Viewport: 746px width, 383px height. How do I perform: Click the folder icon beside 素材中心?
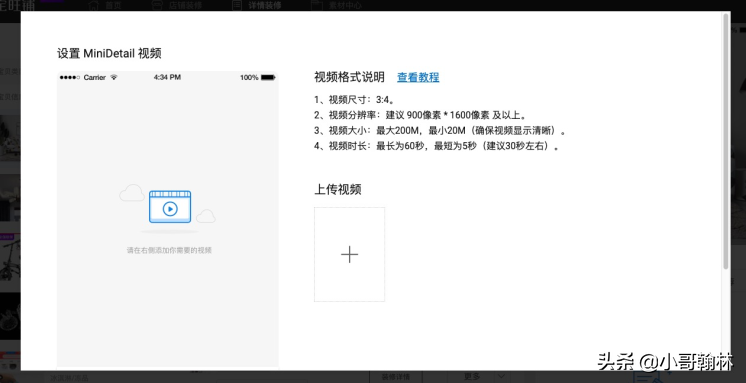316,5
